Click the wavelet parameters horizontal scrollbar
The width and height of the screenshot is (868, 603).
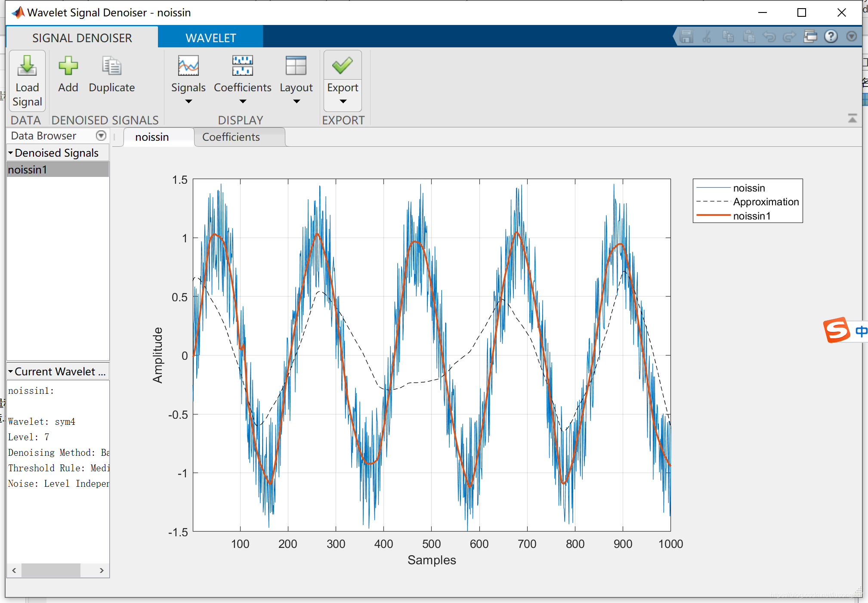pyautogui.click(x=51, y=570)
